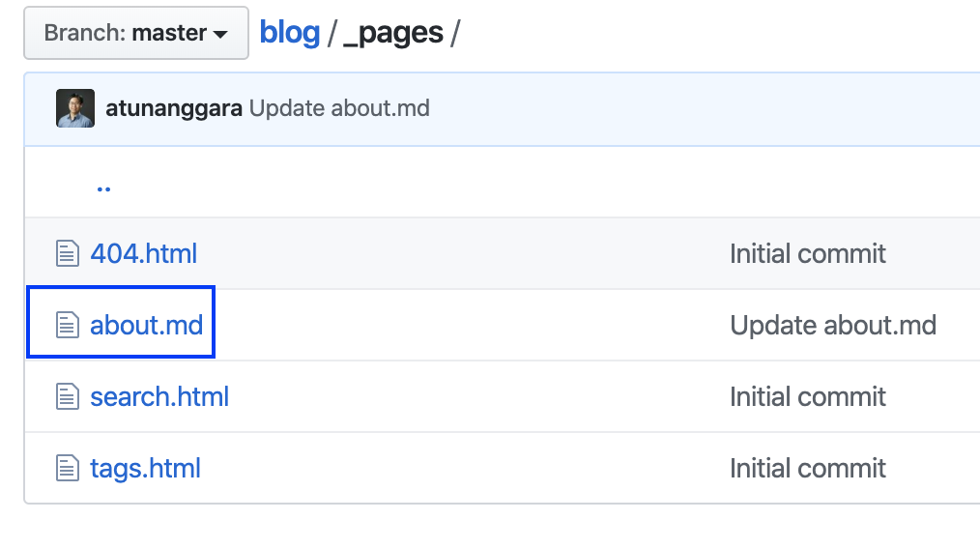980x549 pixels.
Task: Open the atunanggara author profile link
Action: tap(174, 108)
